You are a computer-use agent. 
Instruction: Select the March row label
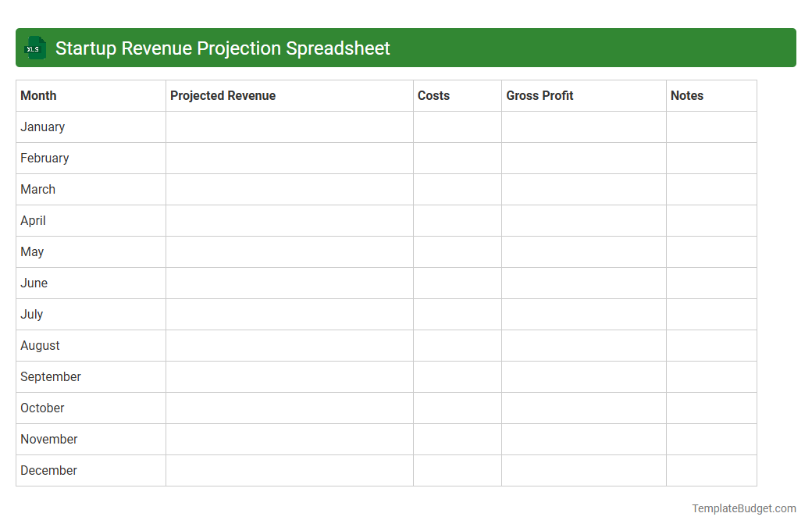click(37, 189)
